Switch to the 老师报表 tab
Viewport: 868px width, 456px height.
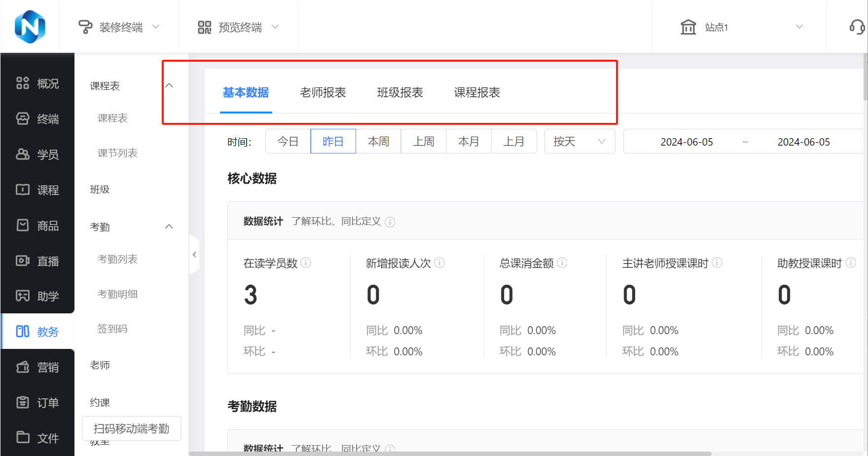click(323, 92)
